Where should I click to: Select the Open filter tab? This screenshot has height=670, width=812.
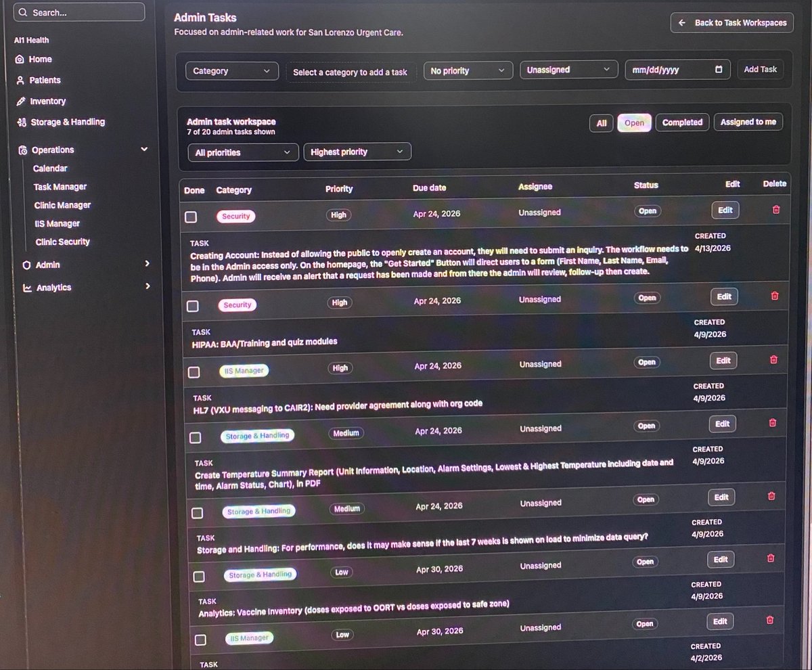[x=634, y=123]
